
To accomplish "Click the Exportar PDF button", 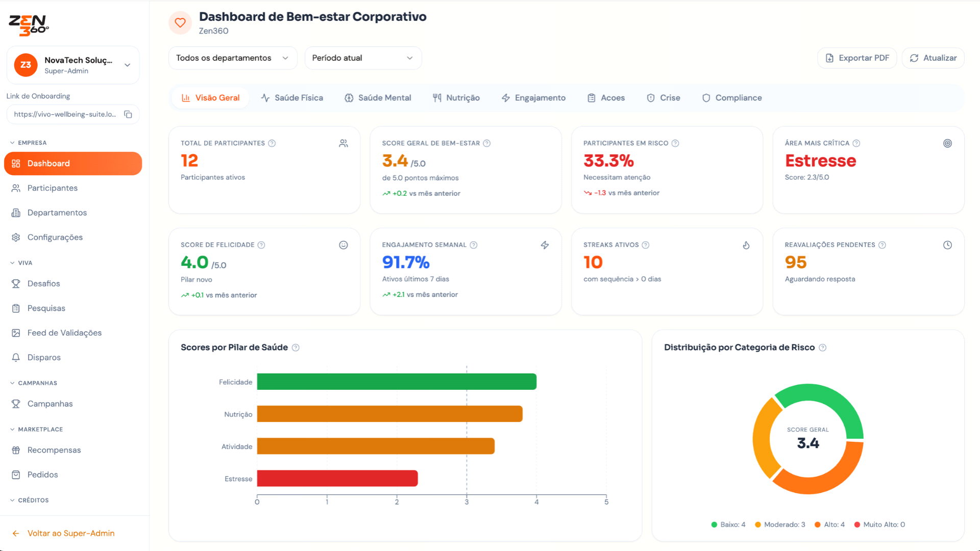I will point(857,58).
